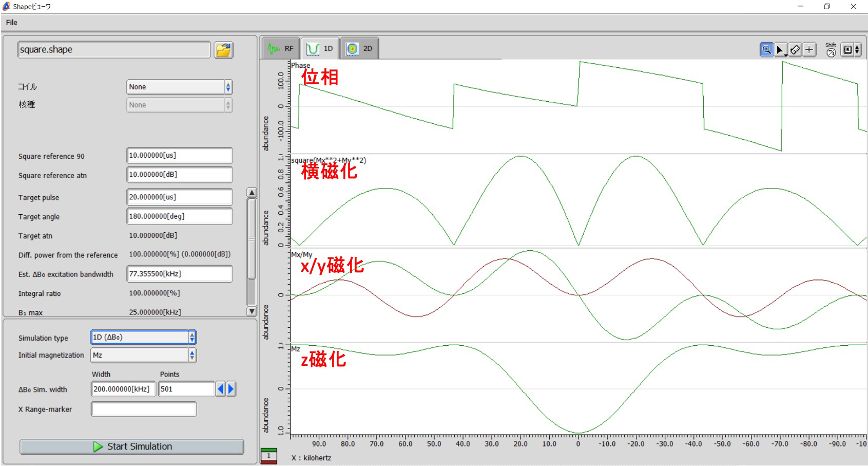Image resolution: width=868 pixels, height=466 pixels.
Task: Expand the Simulation type dropdown
Action: (x=143, y=337)
